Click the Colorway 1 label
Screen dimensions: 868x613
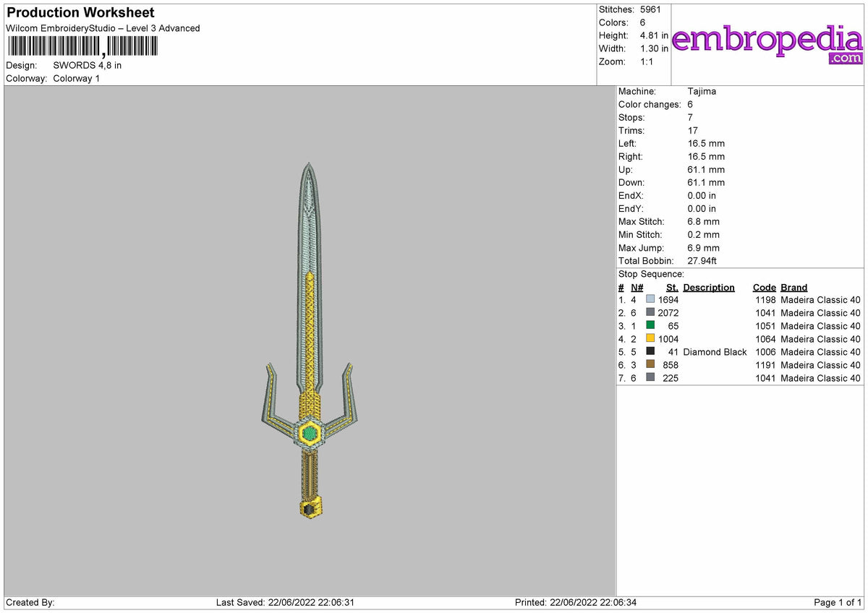(x=76, y=78)
